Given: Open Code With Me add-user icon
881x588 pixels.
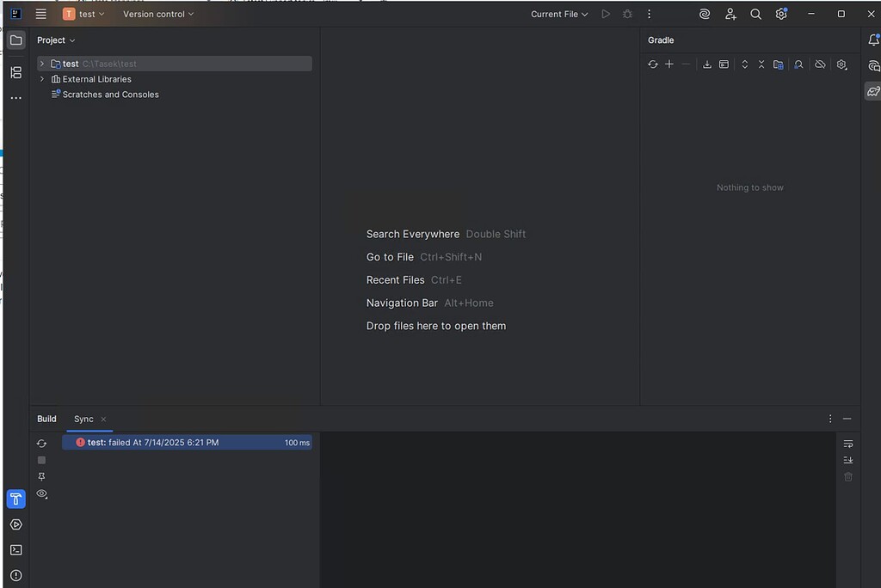Looking at the screenshot, I should 730,14.
